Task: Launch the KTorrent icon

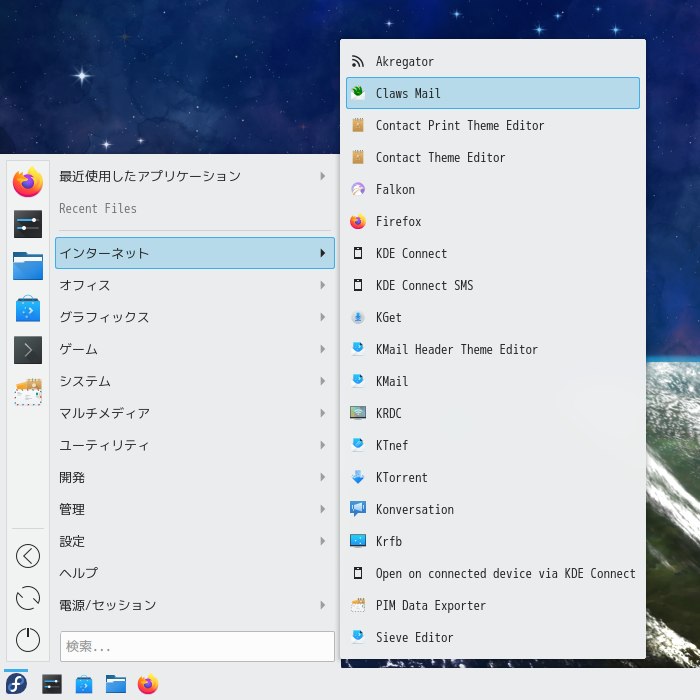Action: [358, 477]
